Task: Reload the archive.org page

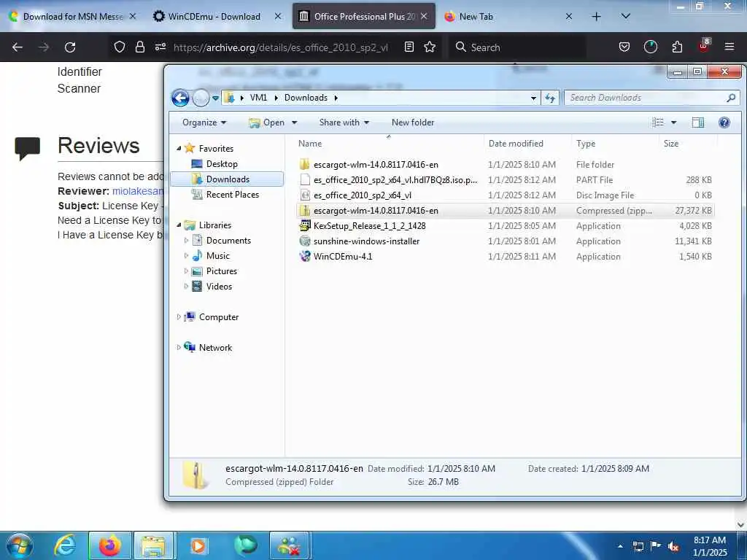Action: pyautogui.click(x=70, y=47)
